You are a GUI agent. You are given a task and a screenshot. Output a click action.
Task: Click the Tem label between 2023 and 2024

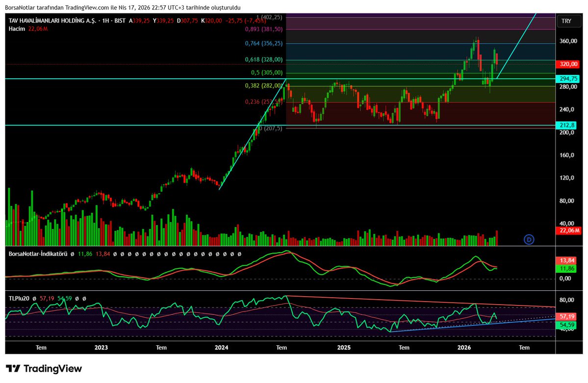coord(161,347)
